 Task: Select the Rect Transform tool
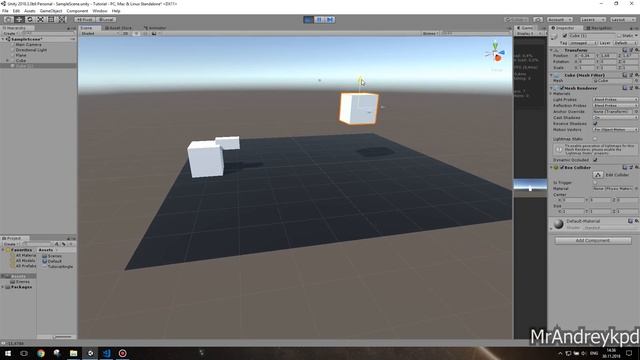click(51, 20)
